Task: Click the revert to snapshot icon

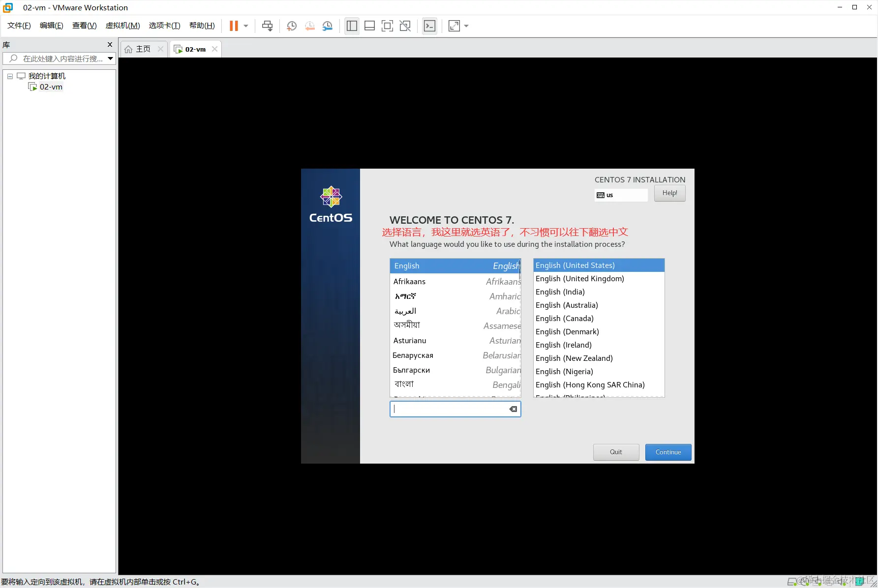Action: [309, 26]
